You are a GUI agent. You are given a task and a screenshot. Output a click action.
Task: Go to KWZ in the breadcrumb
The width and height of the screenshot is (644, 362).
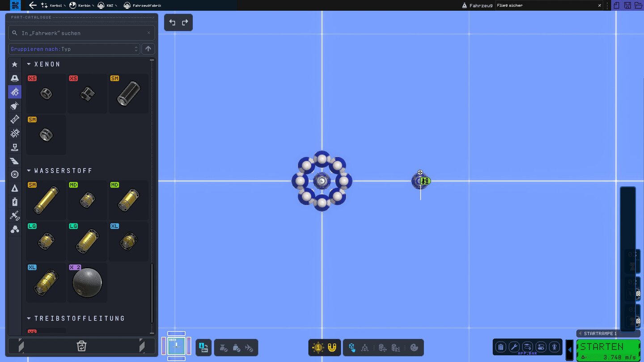pos(107,5)
